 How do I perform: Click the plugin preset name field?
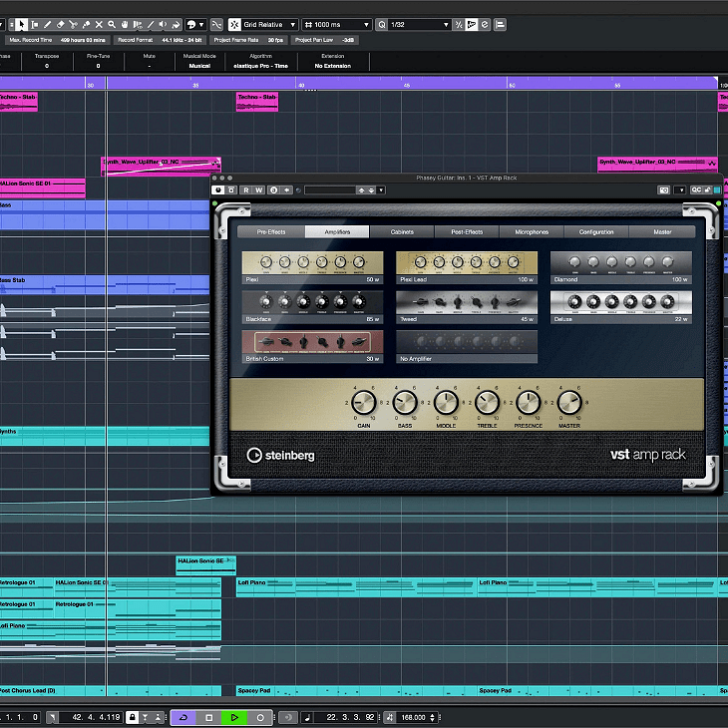330,189
